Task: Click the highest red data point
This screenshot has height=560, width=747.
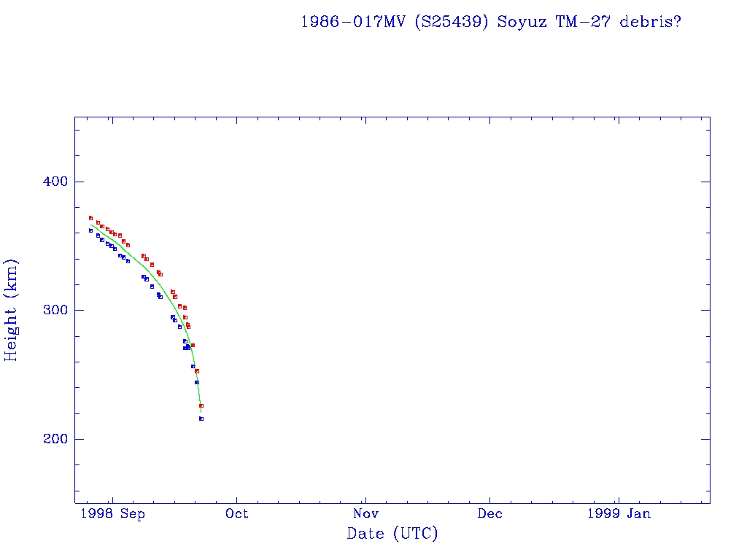Action: click(90, 218)
